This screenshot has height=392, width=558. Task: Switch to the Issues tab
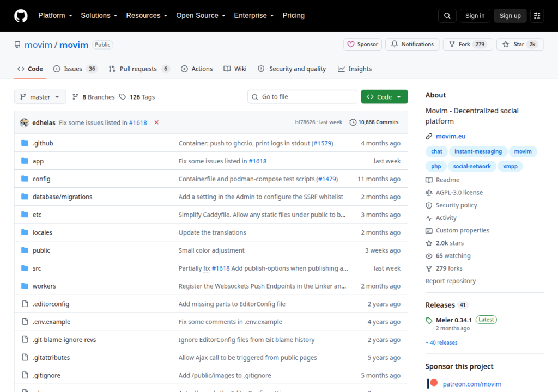(75, 69)
